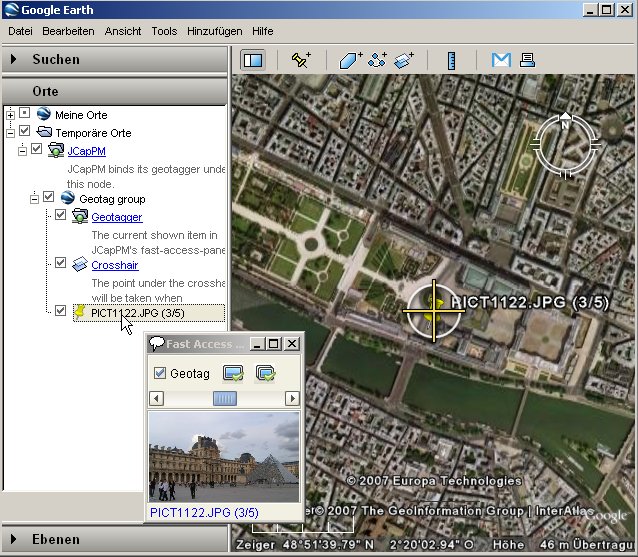
Task: Close the Fast Access window
Action: coord(292,344)
